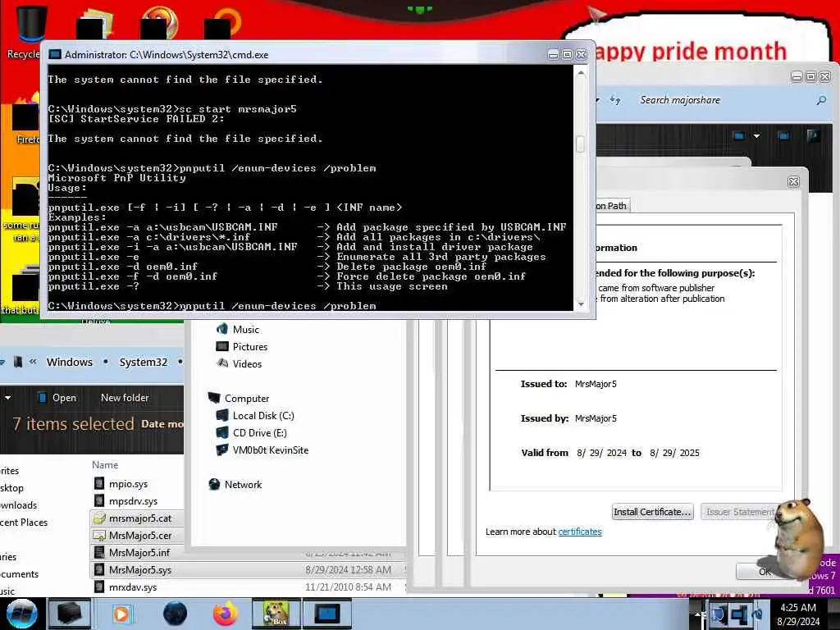Select the file MrsMajor5.inf
Image resolution: width=840 pixels, height=630 pixels.
pos(138,552)
